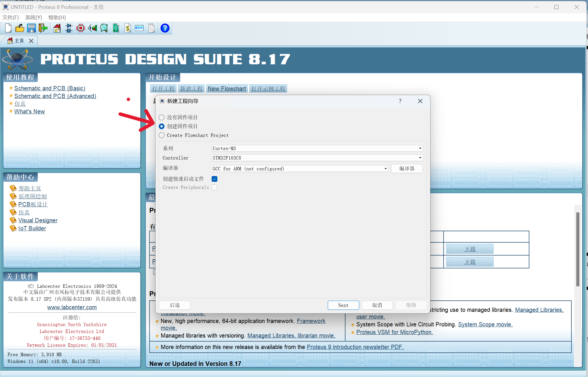The width and height of the screenshot is (588, 377).
Task: Choose the Create Flowchart Project radio option
Action: (x=162, y=135)
